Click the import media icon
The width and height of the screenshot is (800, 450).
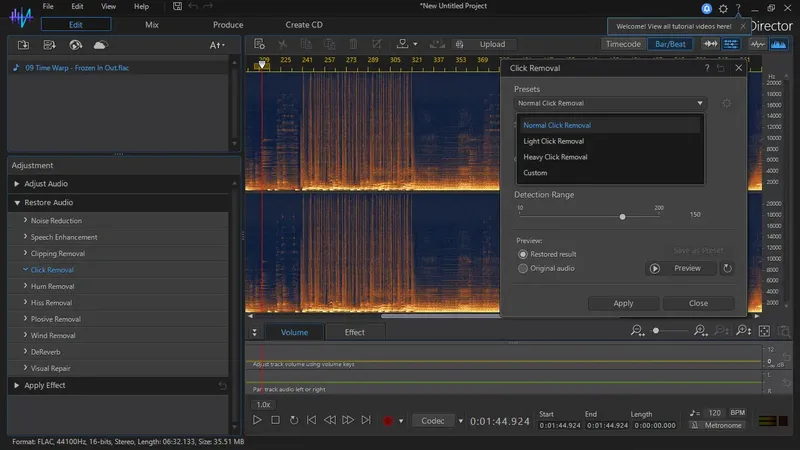24,45
